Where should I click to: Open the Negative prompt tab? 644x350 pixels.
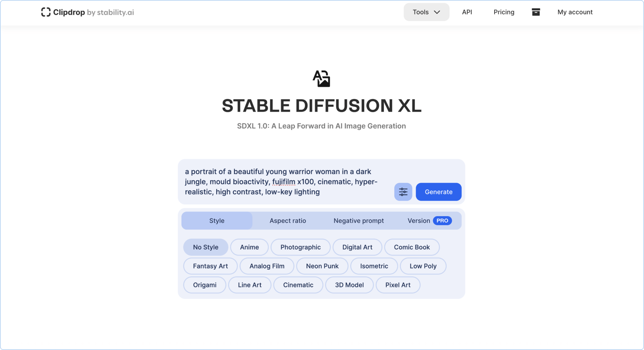pos(359,221)
